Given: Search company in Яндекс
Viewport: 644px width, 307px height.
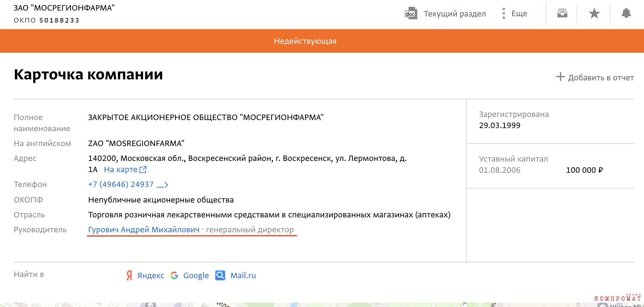Looking at the screenshot, I should click(151, 275).
